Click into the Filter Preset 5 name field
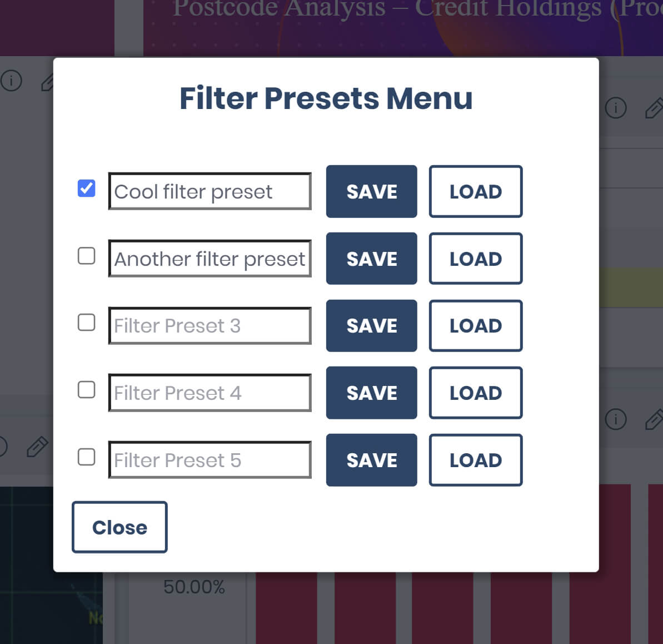The width and height of the screenshot is (663, 644). [x=210, y=460]
